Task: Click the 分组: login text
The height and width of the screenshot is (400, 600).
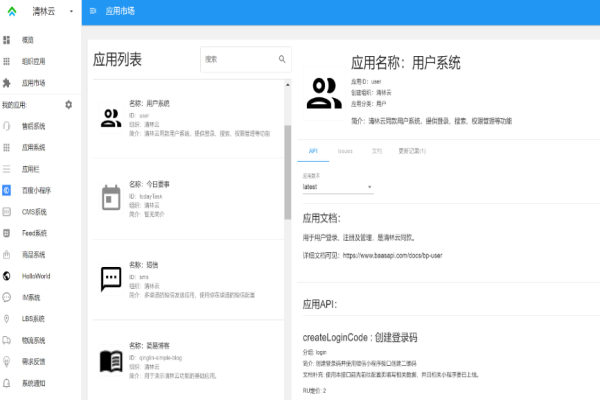Action: (x=314, y=352)
